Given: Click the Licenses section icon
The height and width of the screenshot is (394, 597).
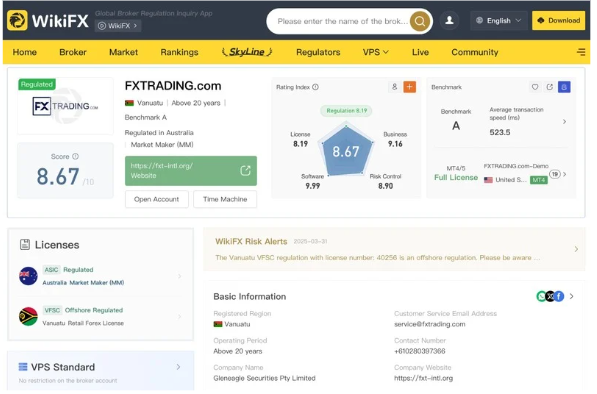Looking at the screenshot, I should (25, 244).
